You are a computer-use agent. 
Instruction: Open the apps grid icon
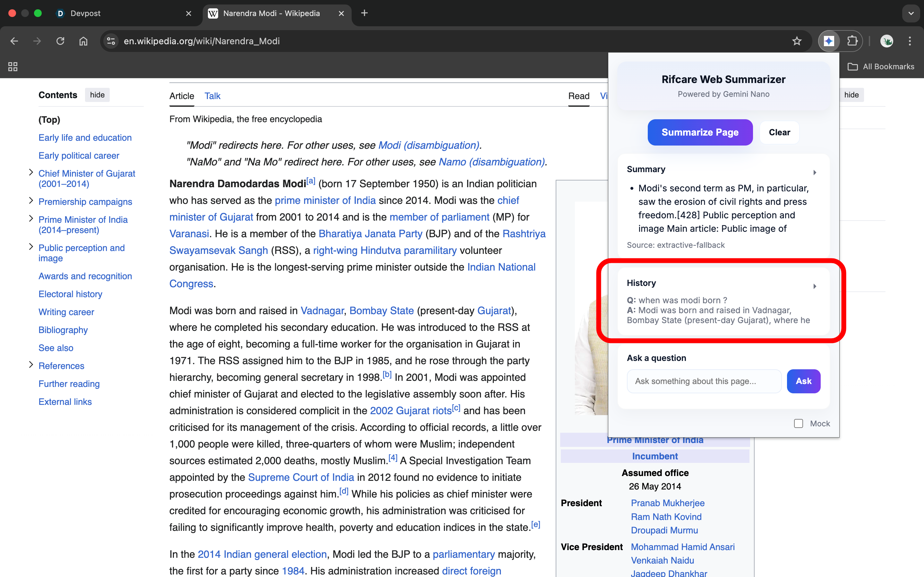(13, 66)
